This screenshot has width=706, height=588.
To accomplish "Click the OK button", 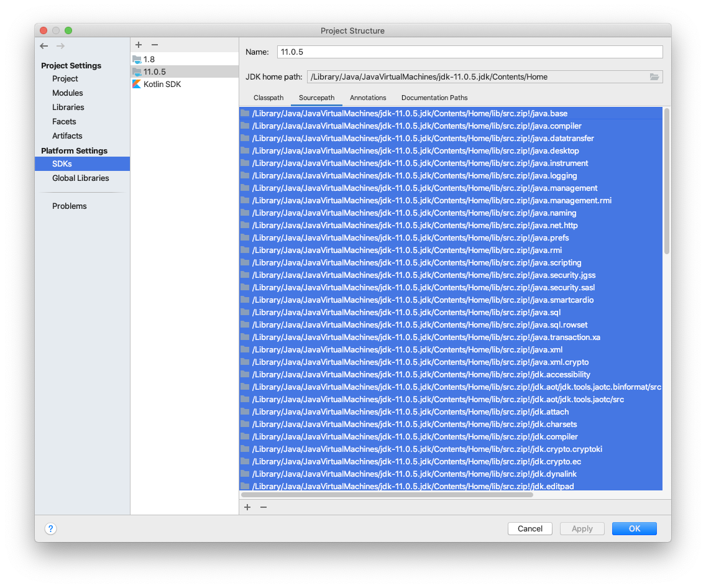I will click(x=635, y=528).
